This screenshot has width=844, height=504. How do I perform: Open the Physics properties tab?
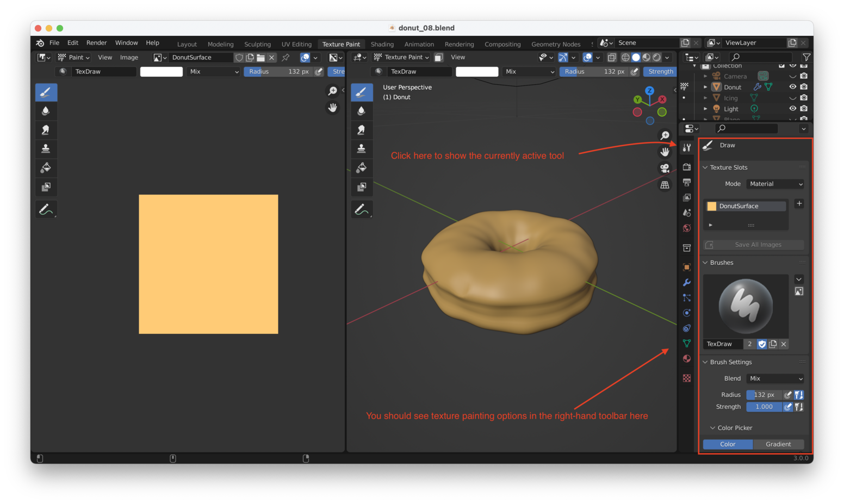coord(686,313)
